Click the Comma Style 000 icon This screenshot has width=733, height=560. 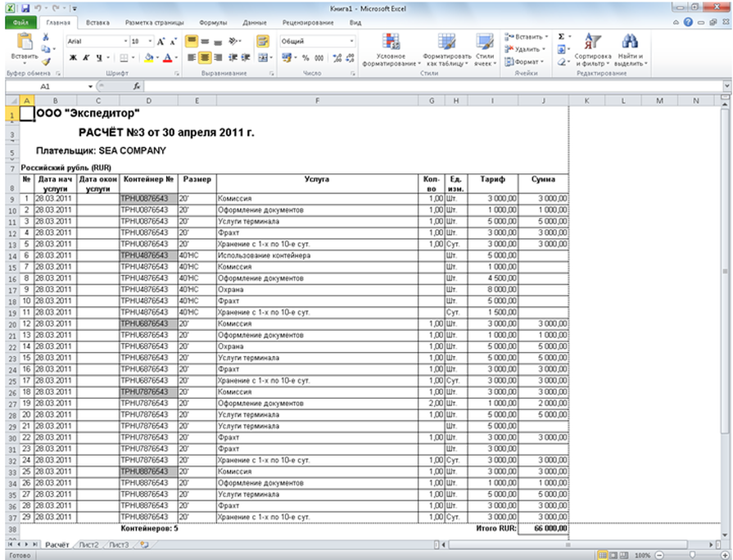click(x=319, y=57)
